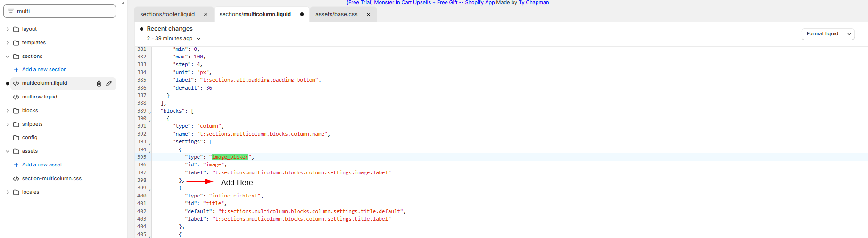Screen dimensions: 868x238
Task: Open section-multicolumn.css file
Action: tap(52, 179)
